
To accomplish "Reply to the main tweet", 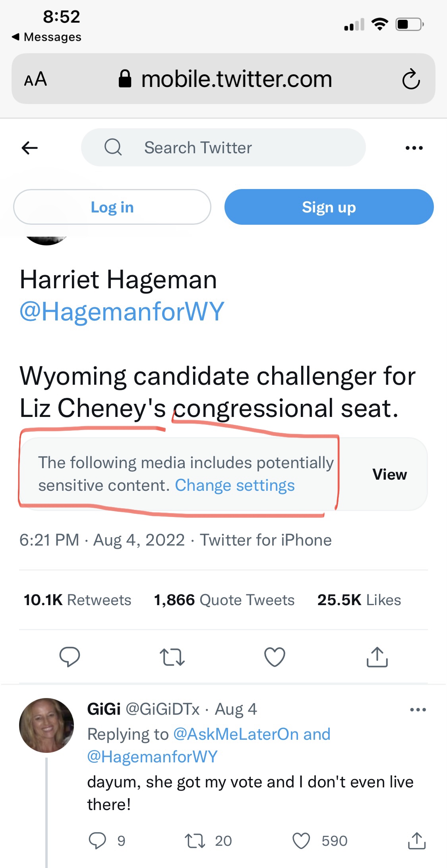I will click(x=70, y=657).
